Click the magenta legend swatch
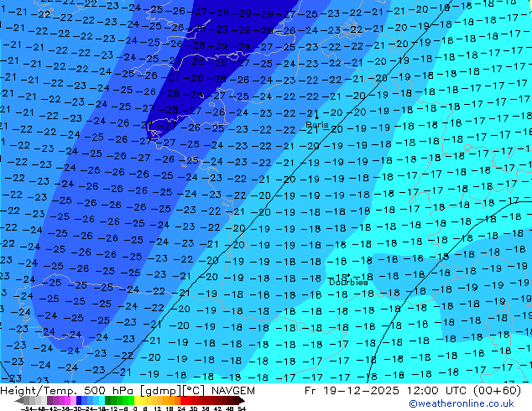The width and height of the screenshot is (532, 411). 67,400
